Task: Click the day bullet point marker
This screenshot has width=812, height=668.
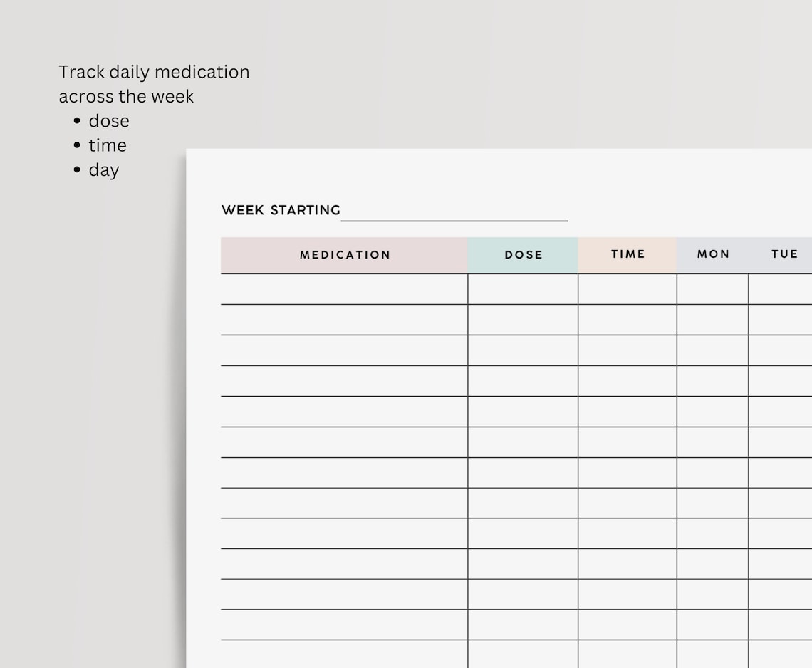Action: (x=77, y=169)
